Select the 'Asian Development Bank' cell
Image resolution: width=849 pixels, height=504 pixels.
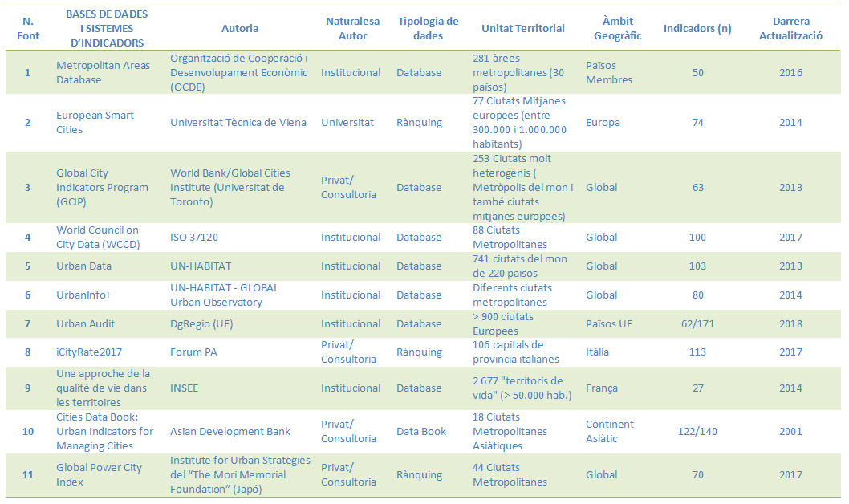[x=230, y=432]
